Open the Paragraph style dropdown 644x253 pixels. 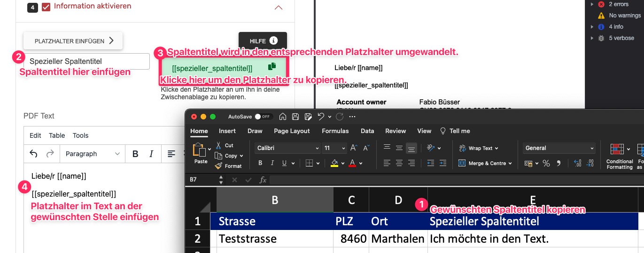[x=92, y=154]
